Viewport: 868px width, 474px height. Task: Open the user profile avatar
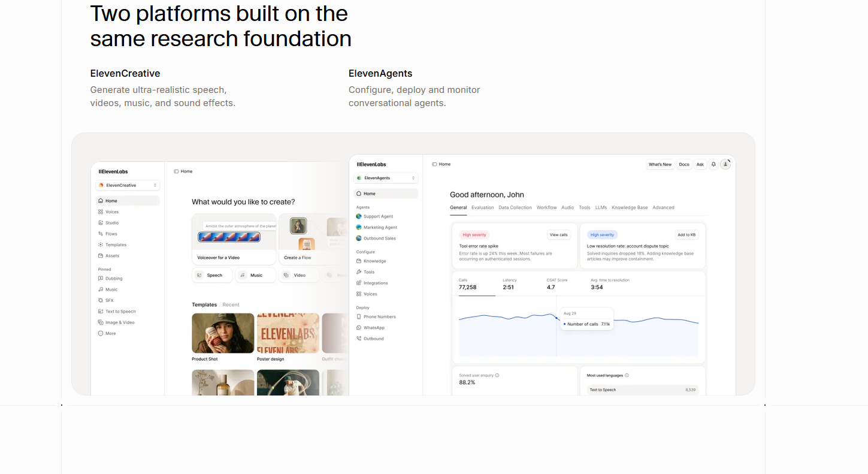(725, 164)
